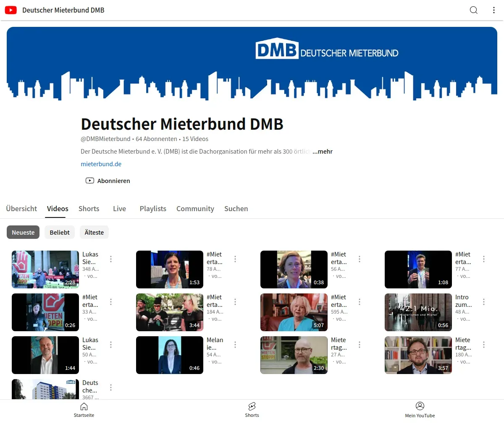Screen dimensions: 504x437
Task: Go to Startseite home icon
Action: (x=84, y=406)
